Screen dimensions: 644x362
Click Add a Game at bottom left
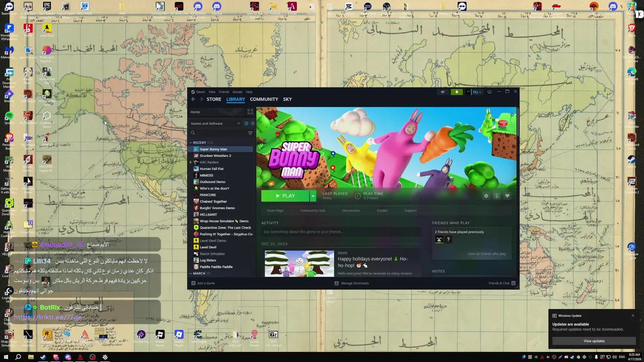[203, 283]
